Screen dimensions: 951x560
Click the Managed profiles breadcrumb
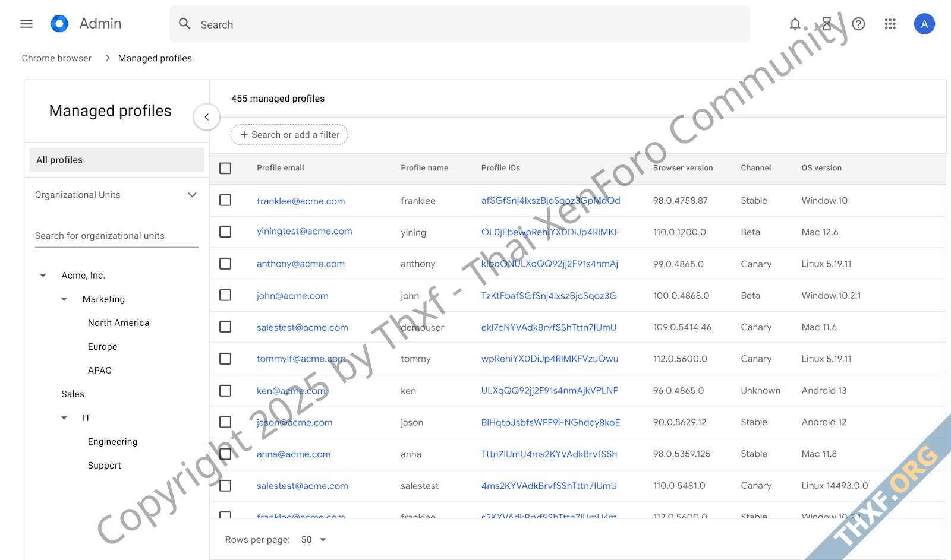[x=155, y=58]
